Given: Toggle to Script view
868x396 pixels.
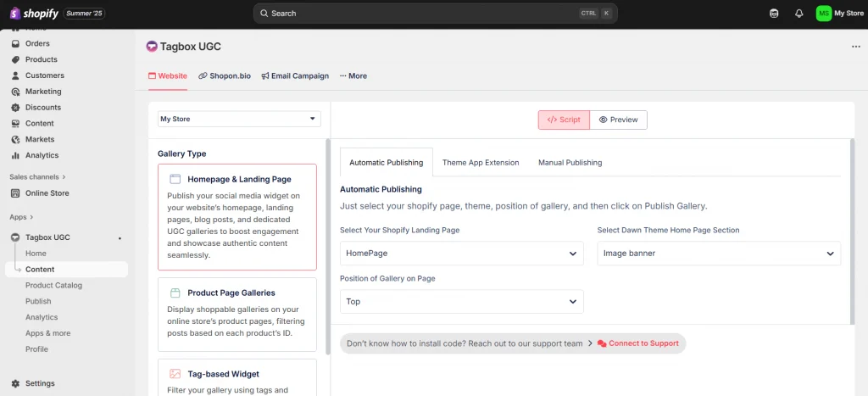Looking at the screenshot, I should (564, 120).
